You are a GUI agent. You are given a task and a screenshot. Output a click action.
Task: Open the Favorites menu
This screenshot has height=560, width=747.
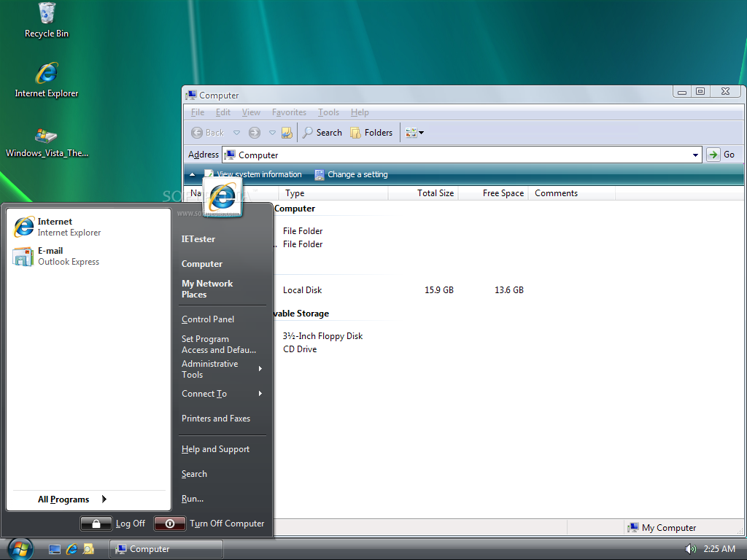(x=289, y=112)
